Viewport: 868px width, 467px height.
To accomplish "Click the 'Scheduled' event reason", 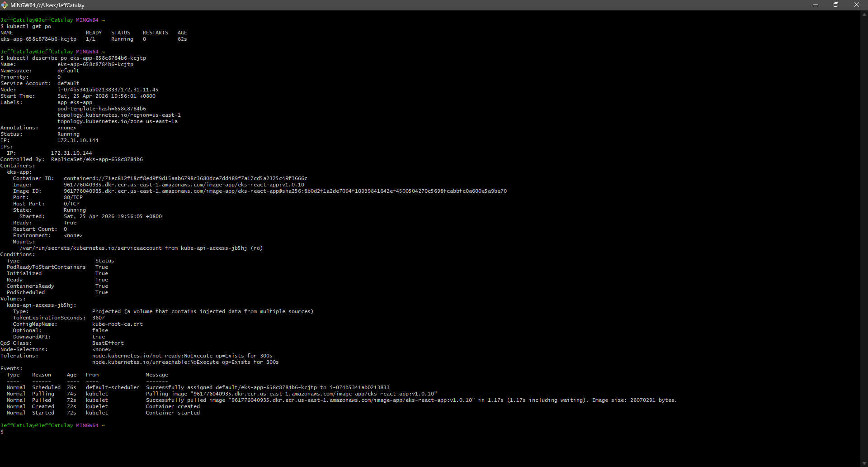I will tap(46, 387).
